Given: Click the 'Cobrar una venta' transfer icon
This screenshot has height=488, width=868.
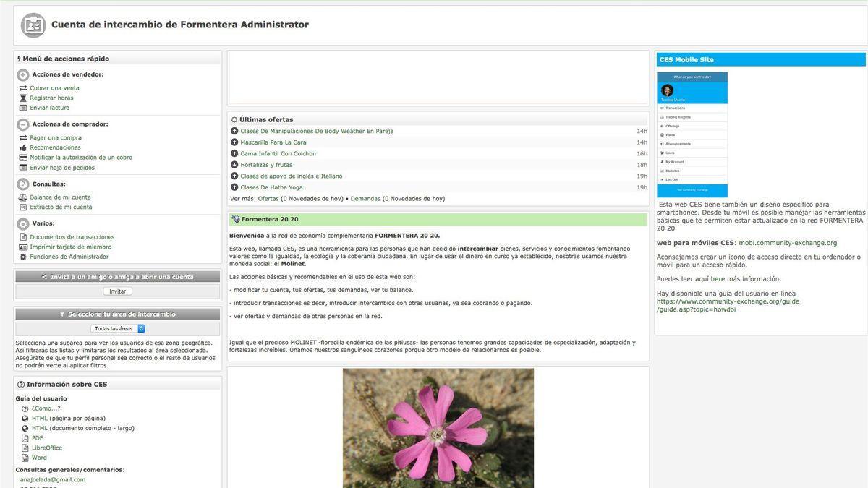Looking at the screenshot, I should click(23, 88).
